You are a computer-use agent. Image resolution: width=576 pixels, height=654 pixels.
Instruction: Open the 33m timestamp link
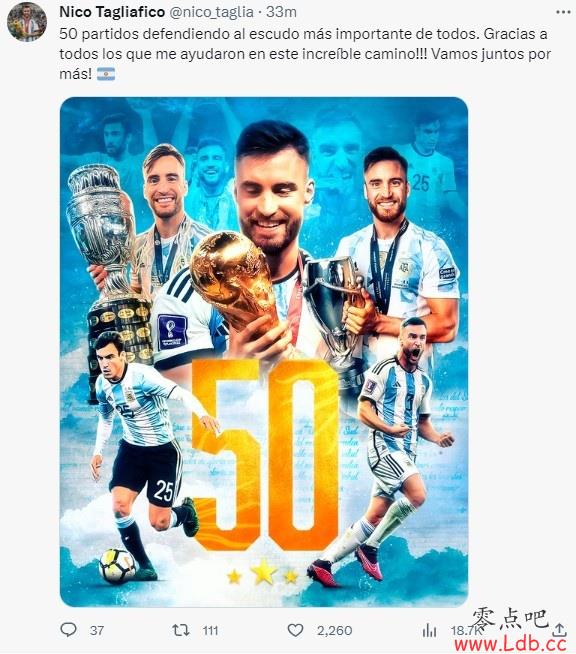click(x=281, y=12)
